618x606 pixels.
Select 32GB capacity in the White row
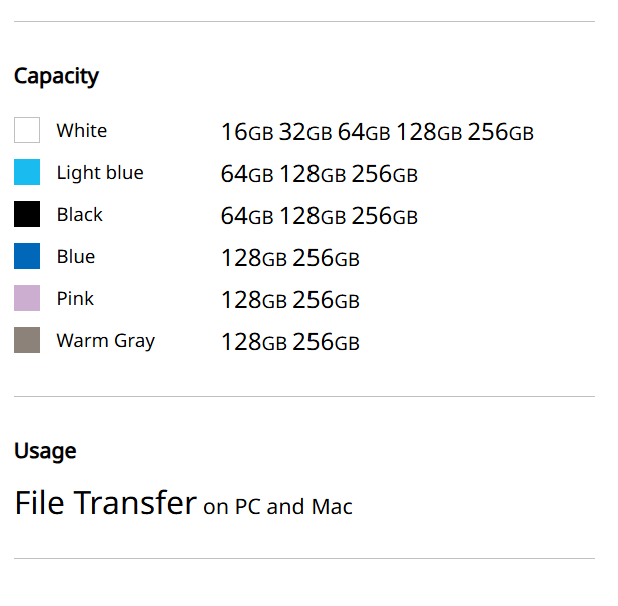point(305,132)
